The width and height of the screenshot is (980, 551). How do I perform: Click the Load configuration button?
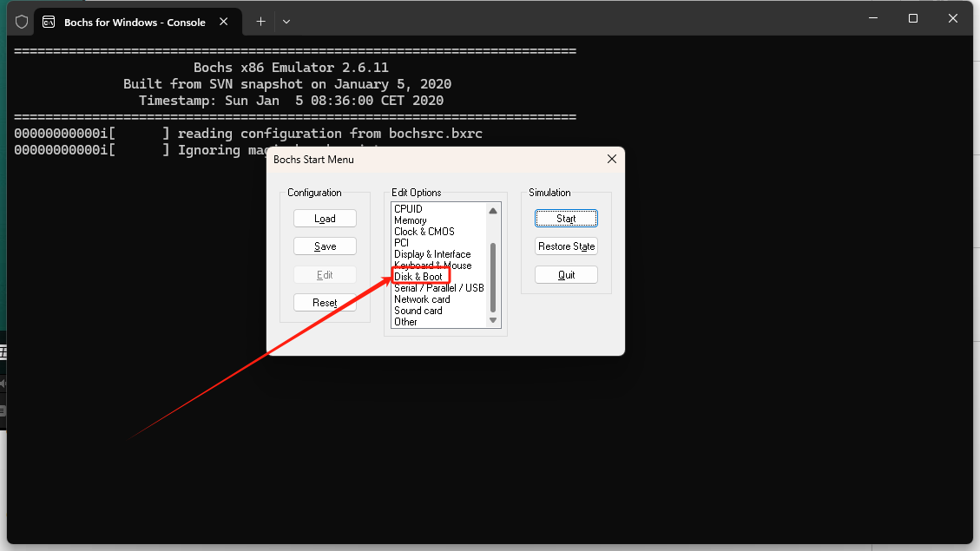tap(325, 219)
